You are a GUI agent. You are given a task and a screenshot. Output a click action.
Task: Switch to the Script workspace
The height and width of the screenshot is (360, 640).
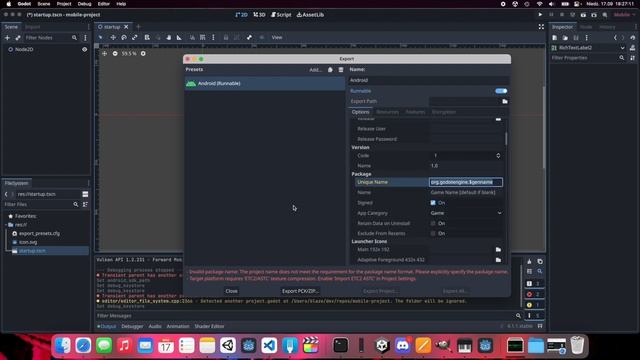[281, 15]
